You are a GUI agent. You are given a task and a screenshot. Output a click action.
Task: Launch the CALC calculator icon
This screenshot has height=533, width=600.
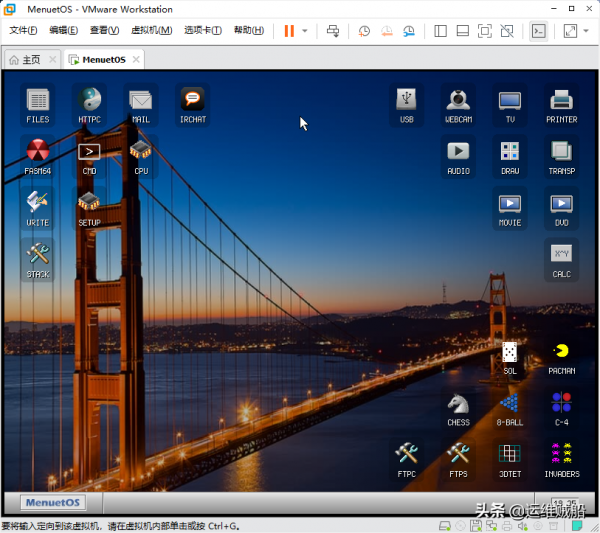(x=562, y=256)
